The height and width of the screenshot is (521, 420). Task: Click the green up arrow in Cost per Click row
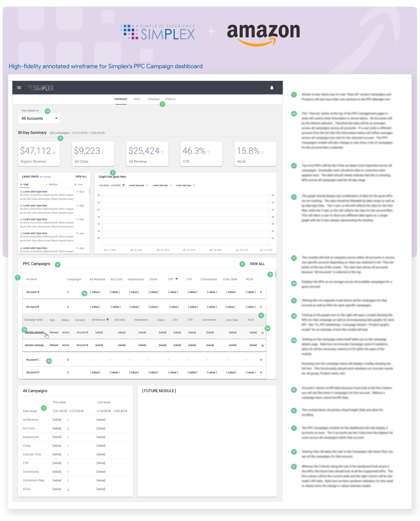click(68, 455)
